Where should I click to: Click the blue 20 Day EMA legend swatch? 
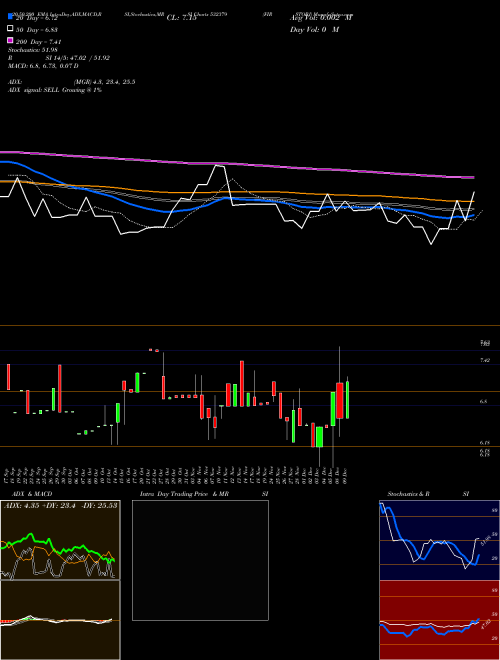tap(10, 17)
